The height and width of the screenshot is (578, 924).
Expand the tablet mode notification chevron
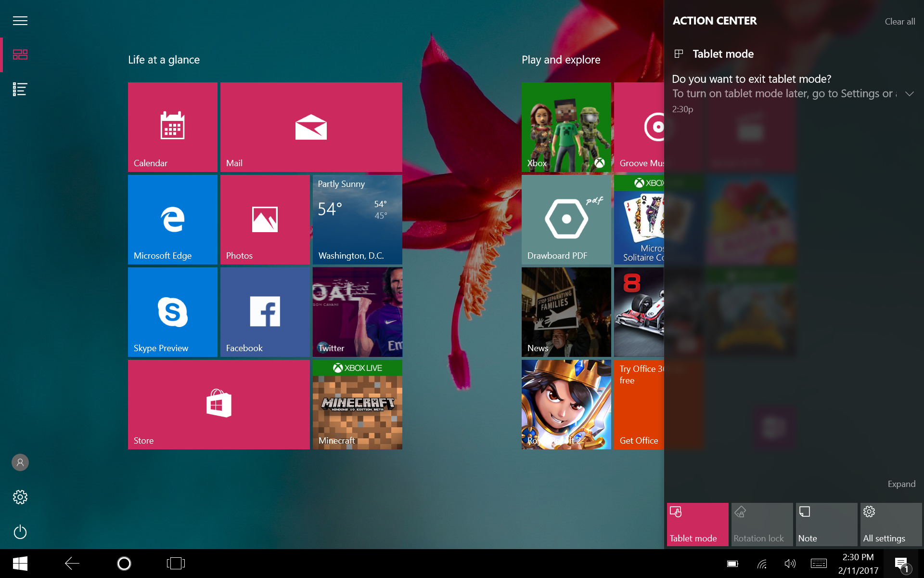(909, 93)
